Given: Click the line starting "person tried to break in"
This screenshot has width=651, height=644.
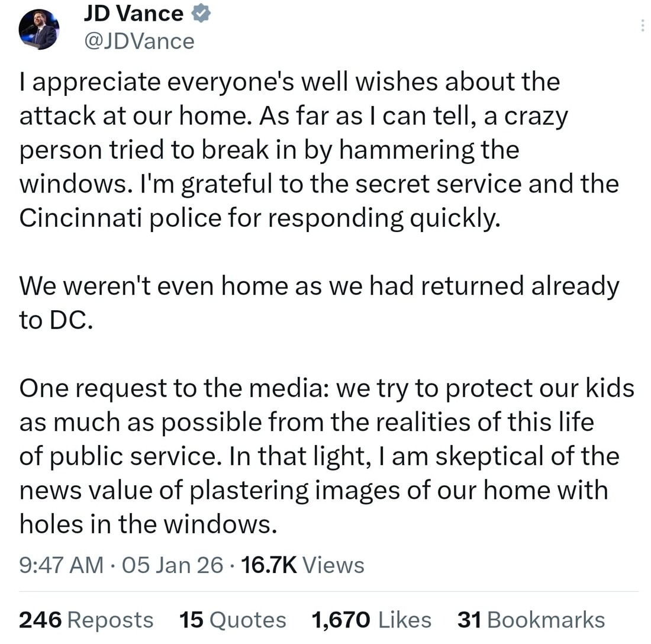Looking at the screenshot, I should pyautogui.click(x=269, y=150).
